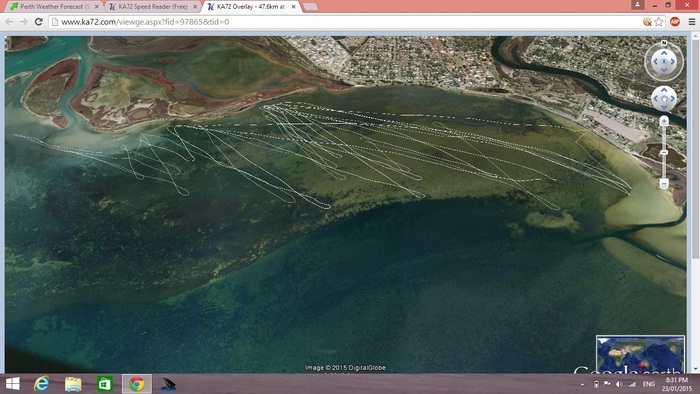Viewport: 700px width, 394px height.
Task: Pan map left with move joystick arrow
Action: [x=655, y=99]
